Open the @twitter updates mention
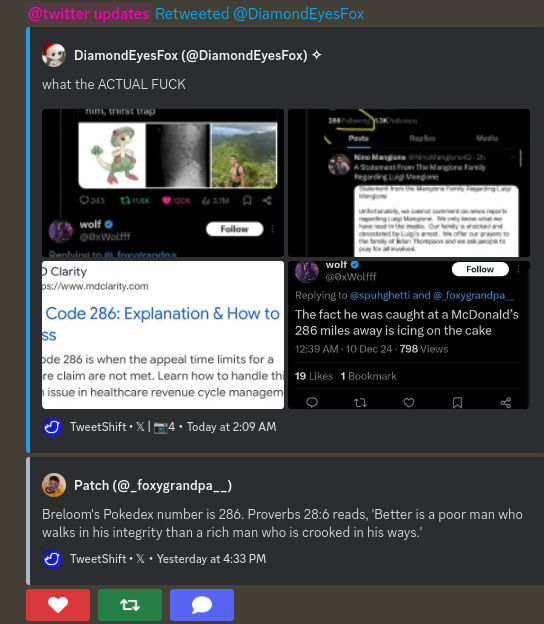The height and width of the screenshot is (624, 544). pyautogui.click(x=89, y=14)
